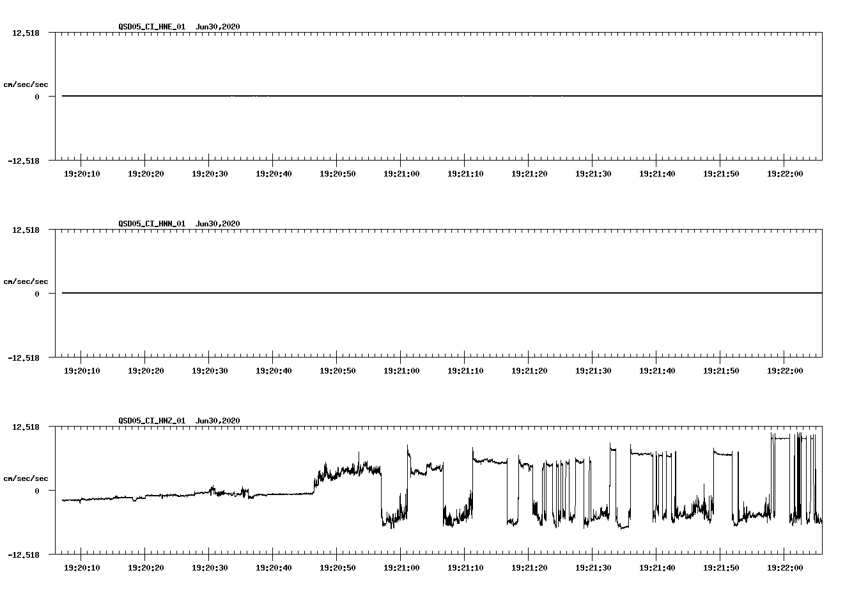
Task: Click the 12.518 upper limit of HNZ plot
Action: [26, 427]
